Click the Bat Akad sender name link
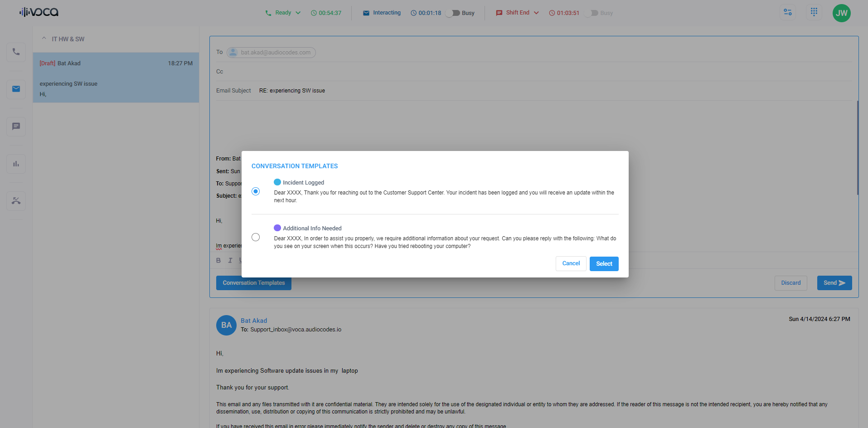 254,321
